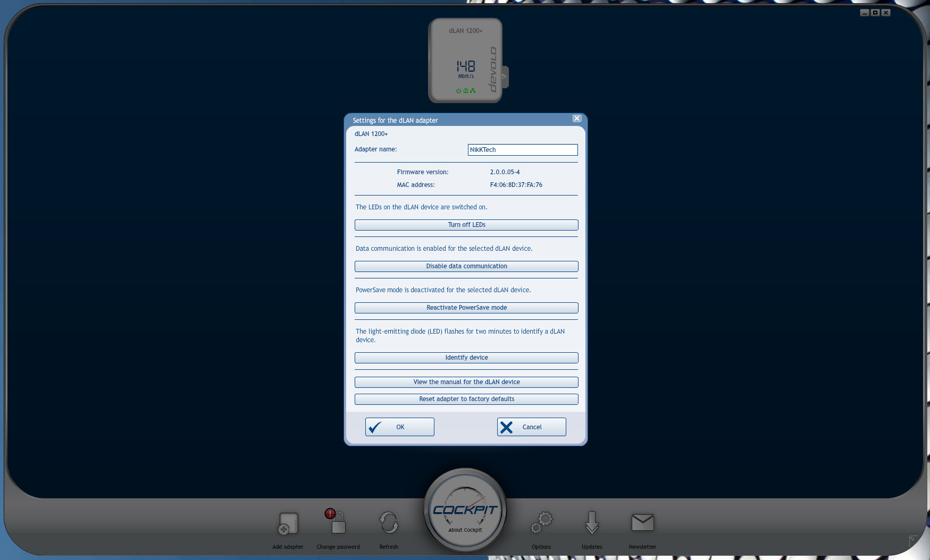Image resolution: width=930 pixels, height=560 pixels.
Task: Click the side tab arrow on adapter
Action: tap(505, 77)
